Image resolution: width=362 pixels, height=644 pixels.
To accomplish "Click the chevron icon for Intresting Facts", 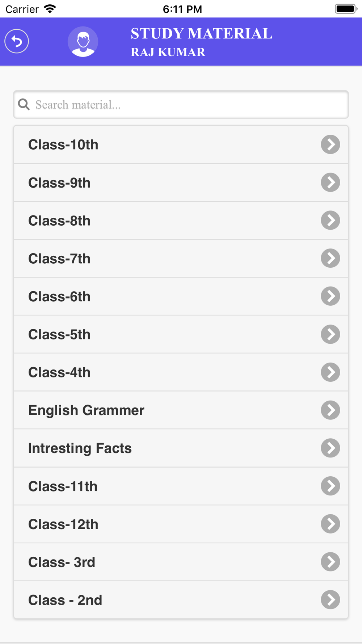I will [330, 448].
